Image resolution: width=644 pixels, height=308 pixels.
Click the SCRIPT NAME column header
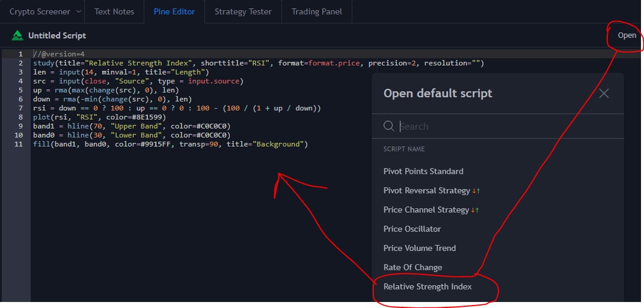click(403, 149)
